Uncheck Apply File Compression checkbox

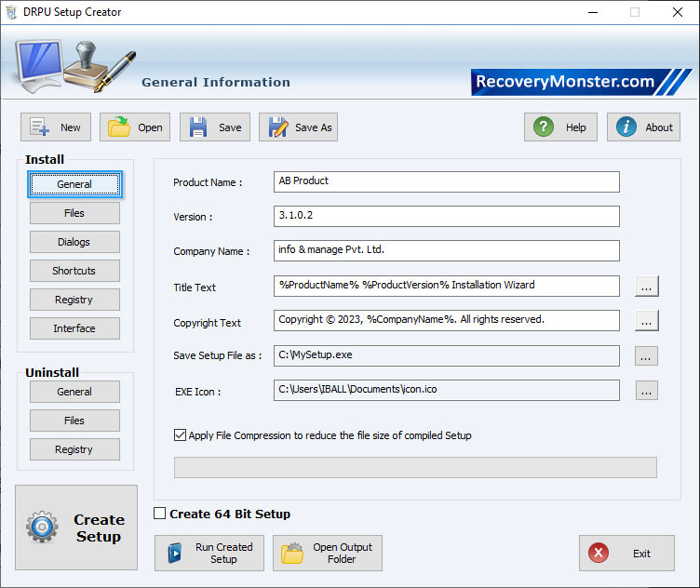(x=180, y=435)
